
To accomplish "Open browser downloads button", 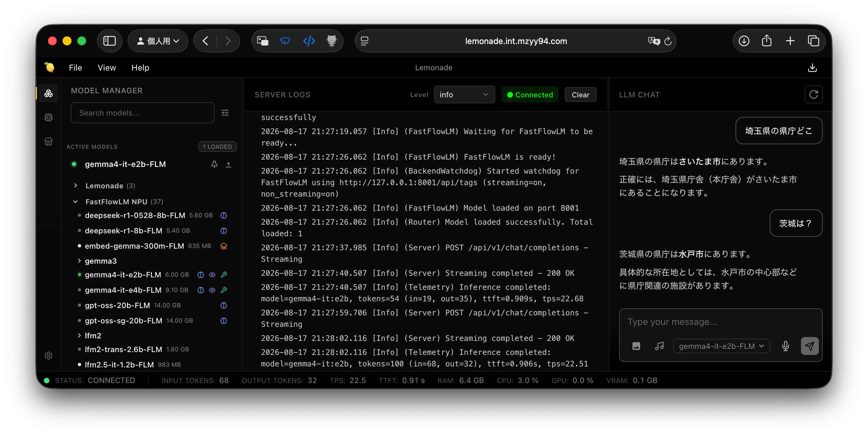I will [x=744, y=41].
